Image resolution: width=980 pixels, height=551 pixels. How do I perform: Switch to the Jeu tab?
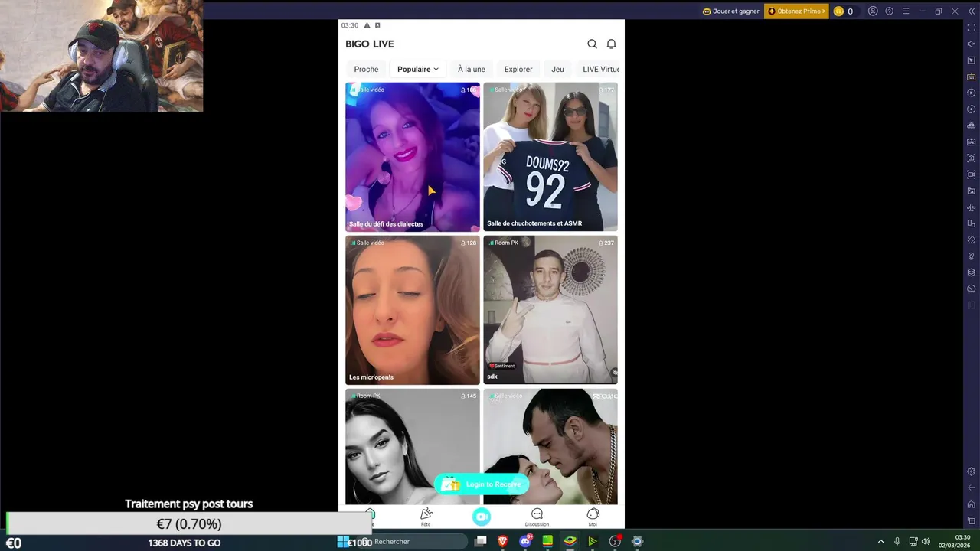click(557, 69)
